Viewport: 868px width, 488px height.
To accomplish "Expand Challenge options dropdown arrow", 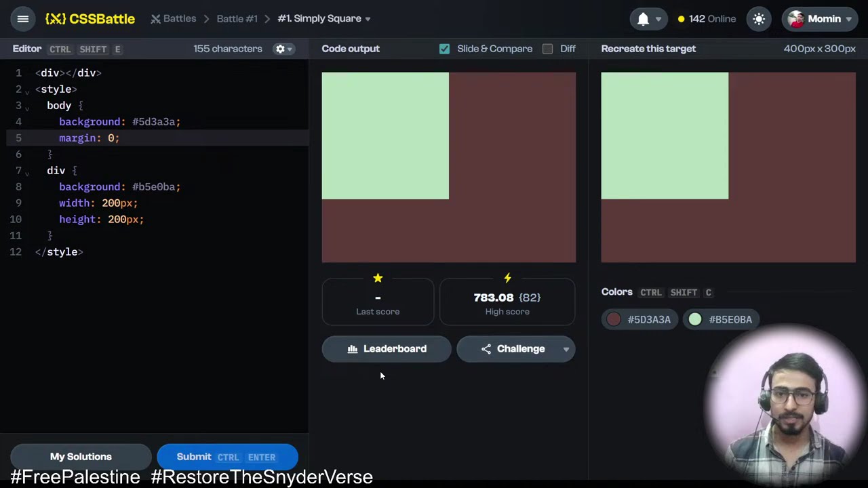I will coord(566,349).
